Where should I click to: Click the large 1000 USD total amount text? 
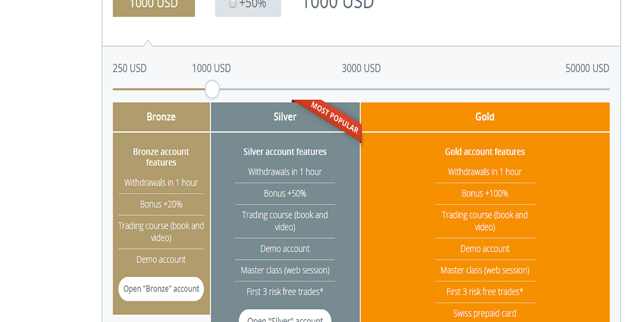coord(337,4)
